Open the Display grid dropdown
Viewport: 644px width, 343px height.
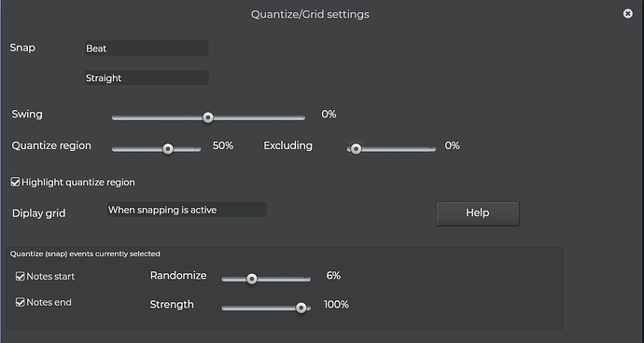point(187,210)
